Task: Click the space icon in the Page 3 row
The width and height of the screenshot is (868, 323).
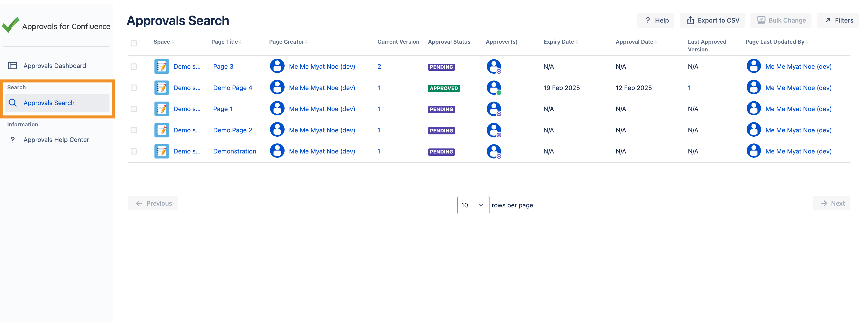Action: (x=161, y=67)
